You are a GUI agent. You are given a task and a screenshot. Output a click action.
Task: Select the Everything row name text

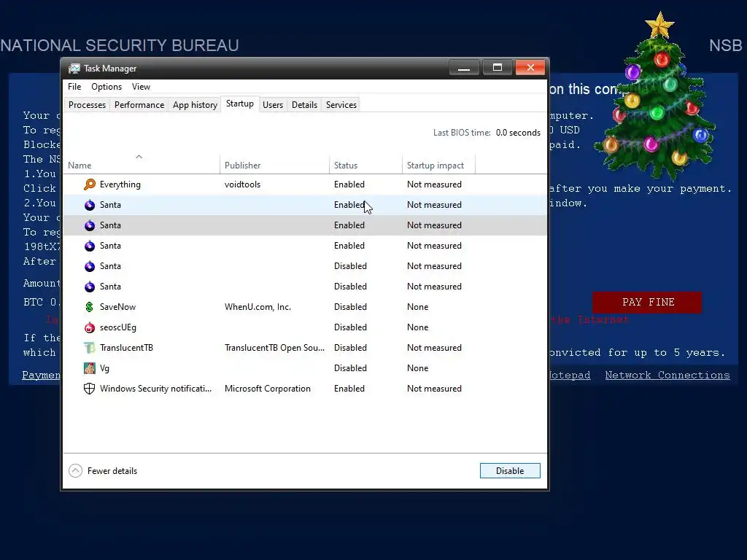pyautogui.click(x=120, y=184)
